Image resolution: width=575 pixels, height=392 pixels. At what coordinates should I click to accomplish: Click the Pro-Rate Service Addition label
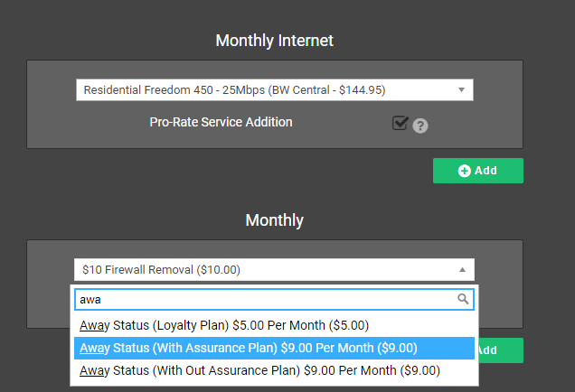pyautogui.click(x=221, y=122)
